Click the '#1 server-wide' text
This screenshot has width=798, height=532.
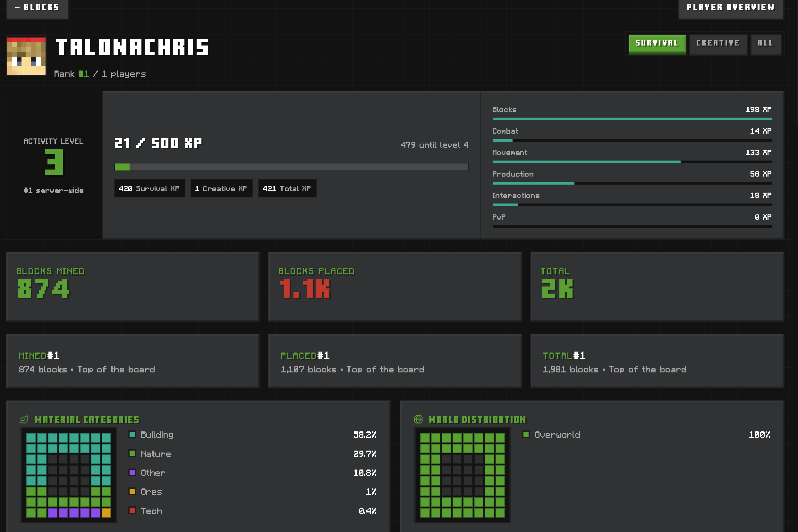(x=54, y=190)
